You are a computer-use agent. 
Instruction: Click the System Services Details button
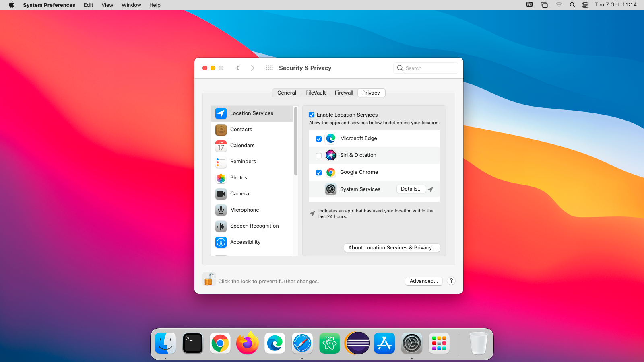(x=411, y=189)
